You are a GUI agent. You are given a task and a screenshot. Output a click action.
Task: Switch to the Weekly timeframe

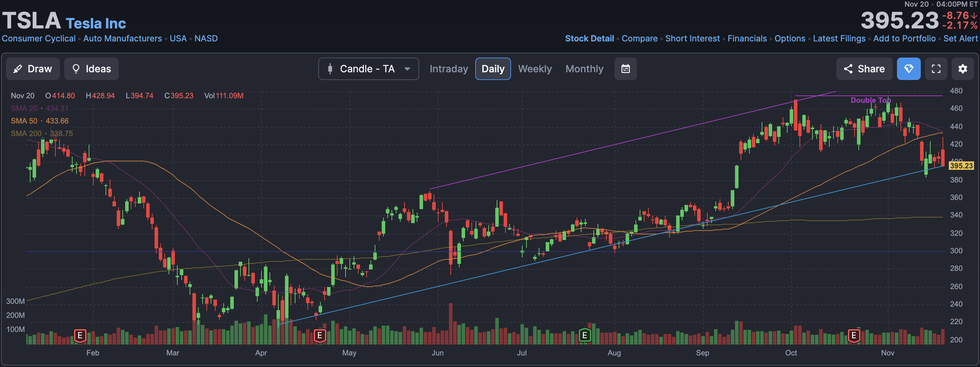tap(535, 69)
